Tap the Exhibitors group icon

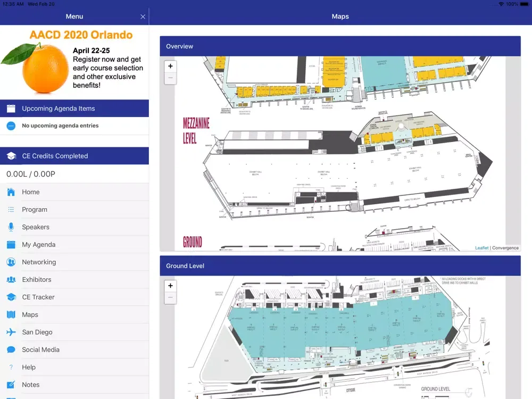click(11, 280)
